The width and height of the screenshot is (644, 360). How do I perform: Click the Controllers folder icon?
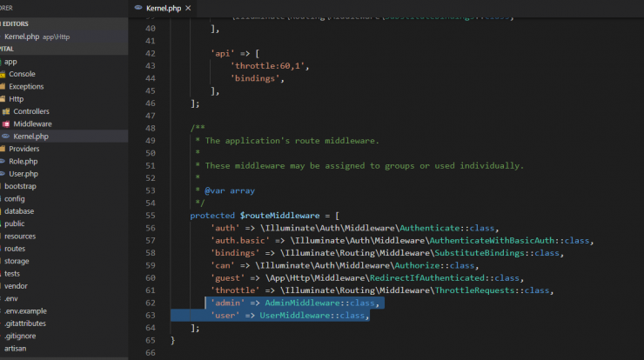click(6, 111)
